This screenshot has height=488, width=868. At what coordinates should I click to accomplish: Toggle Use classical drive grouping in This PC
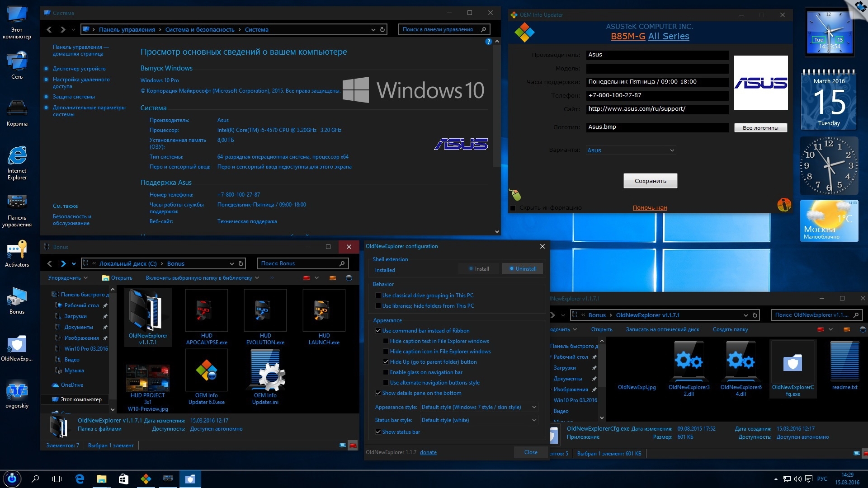coord(378,296)
